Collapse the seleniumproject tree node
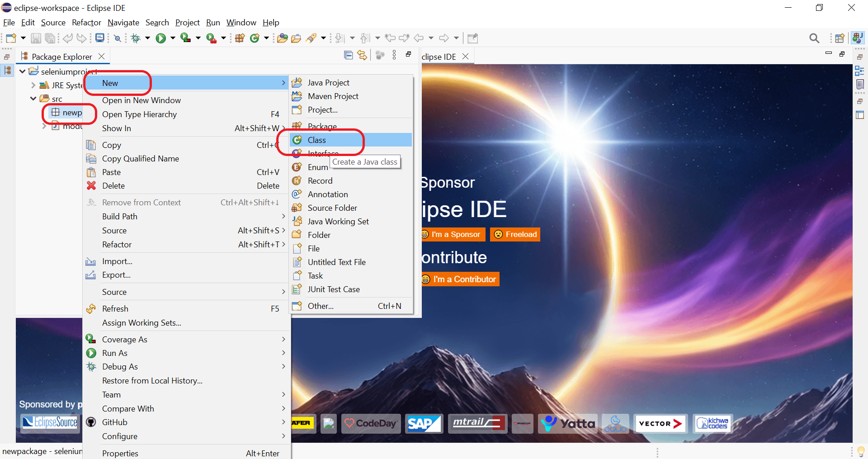Viewport: 868px width, 459px height. click(22, 71)
